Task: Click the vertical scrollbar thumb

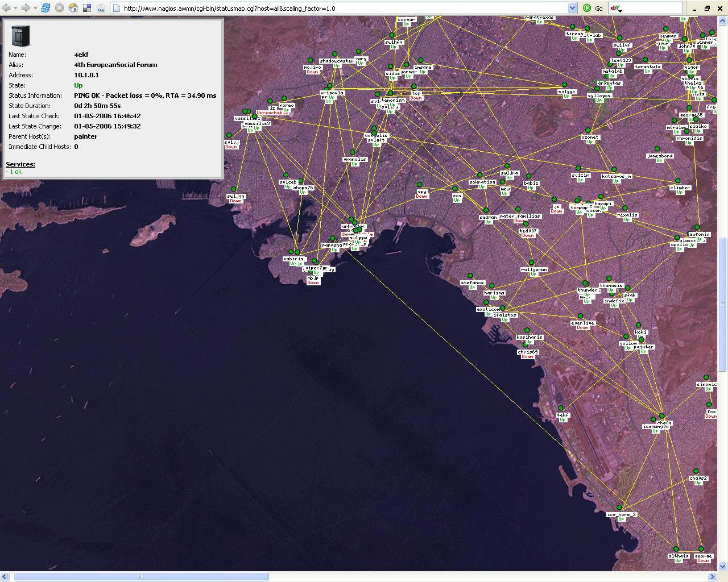Action: [x=723, y=304]
